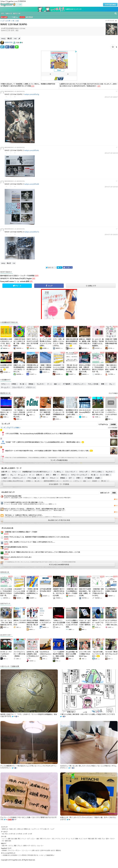Share via Facebook icon below author

12,47
